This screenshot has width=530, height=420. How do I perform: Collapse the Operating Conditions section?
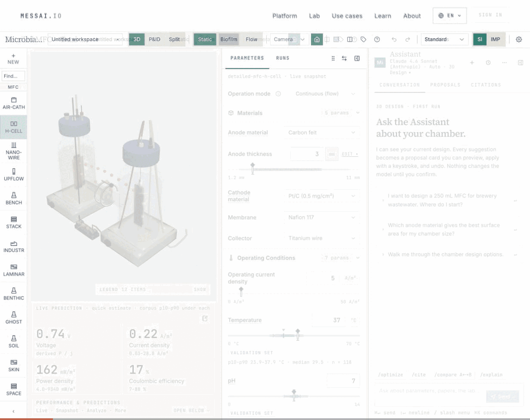tap(357, 258)
